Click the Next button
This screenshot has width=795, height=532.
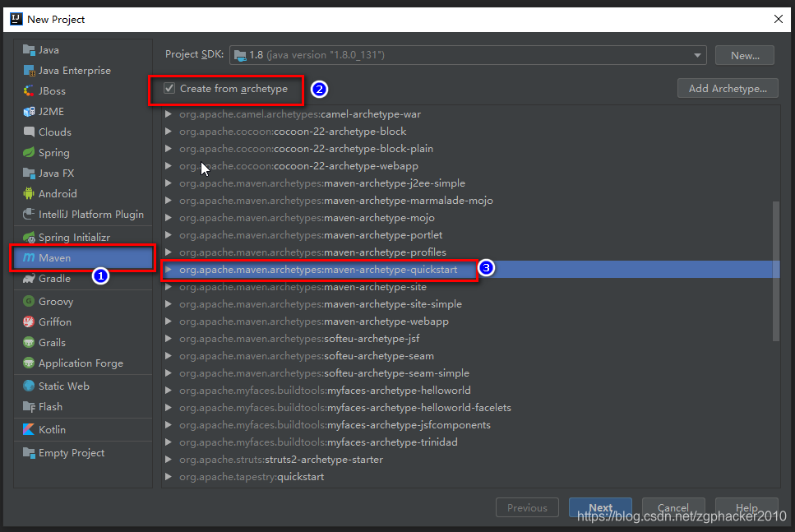pyautogui.click(x=600, y=507)
